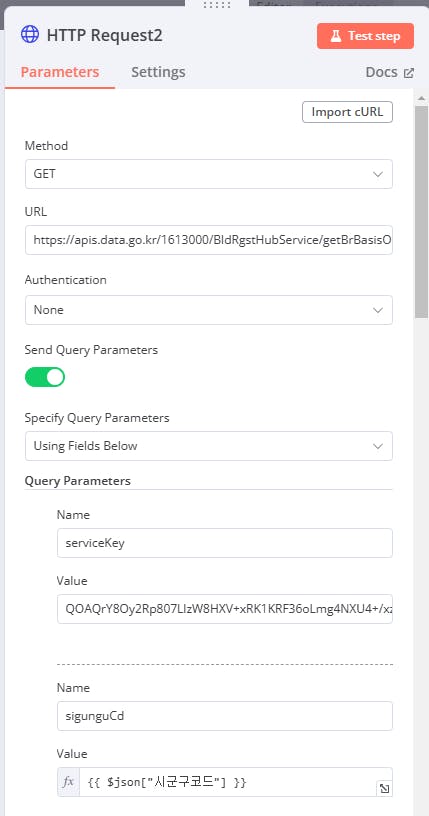Image resolution: width=429 pixels, height=816 pixels.
Task: Toggle off Send Query Parameters switch
Action: tap(45, 377)
